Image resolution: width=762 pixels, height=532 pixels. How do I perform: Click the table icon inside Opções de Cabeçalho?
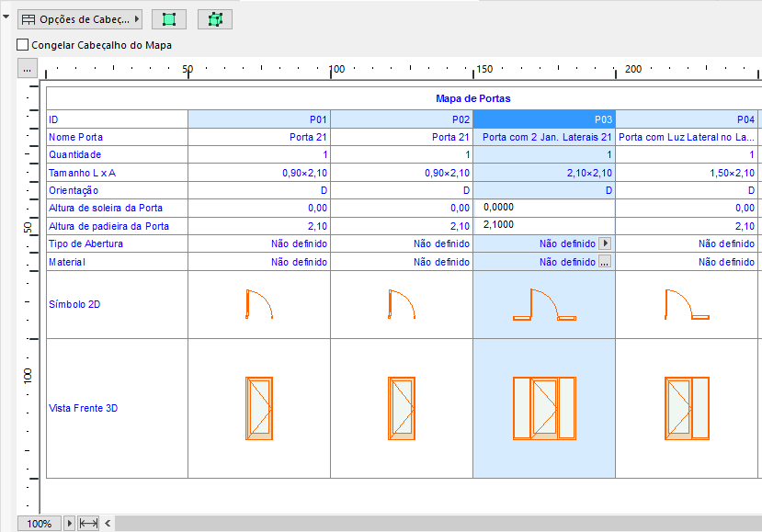(x=30, y=18)
